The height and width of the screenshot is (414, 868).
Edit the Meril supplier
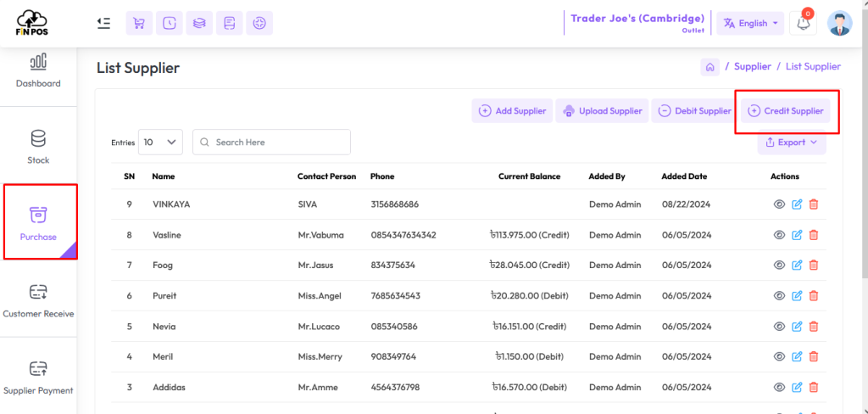click(797, 357)
